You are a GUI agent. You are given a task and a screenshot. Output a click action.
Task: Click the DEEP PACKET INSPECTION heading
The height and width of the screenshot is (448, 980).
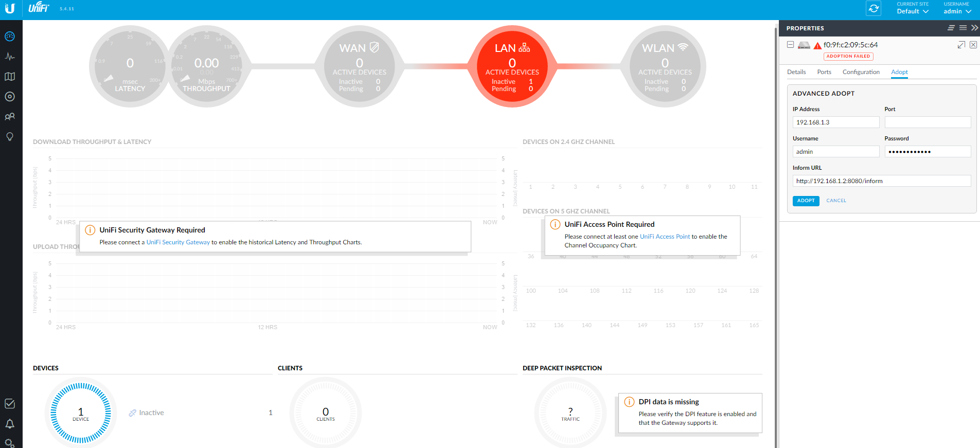point(562,368)
